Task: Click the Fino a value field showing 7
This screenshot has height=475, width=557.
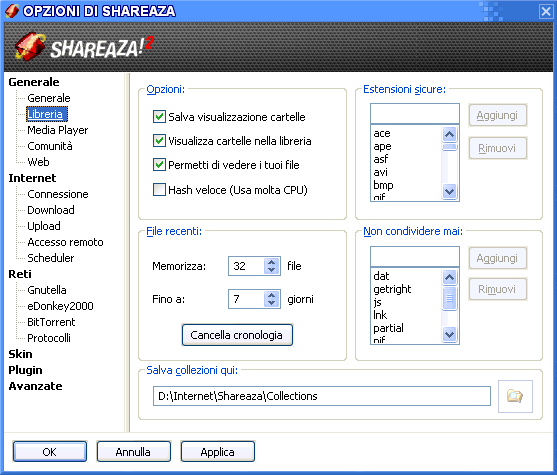Action: pyautogui.click(x=247, y=299)
